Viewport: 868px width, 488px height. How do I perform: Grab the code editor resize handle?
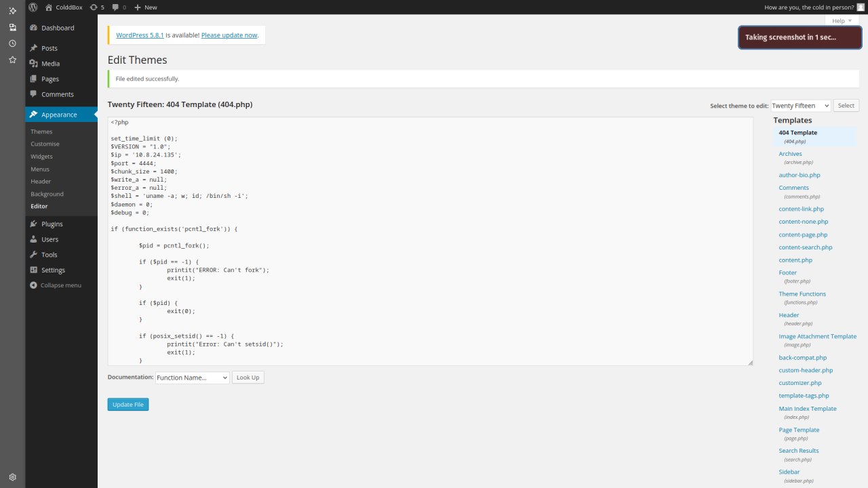pos(750,363)
